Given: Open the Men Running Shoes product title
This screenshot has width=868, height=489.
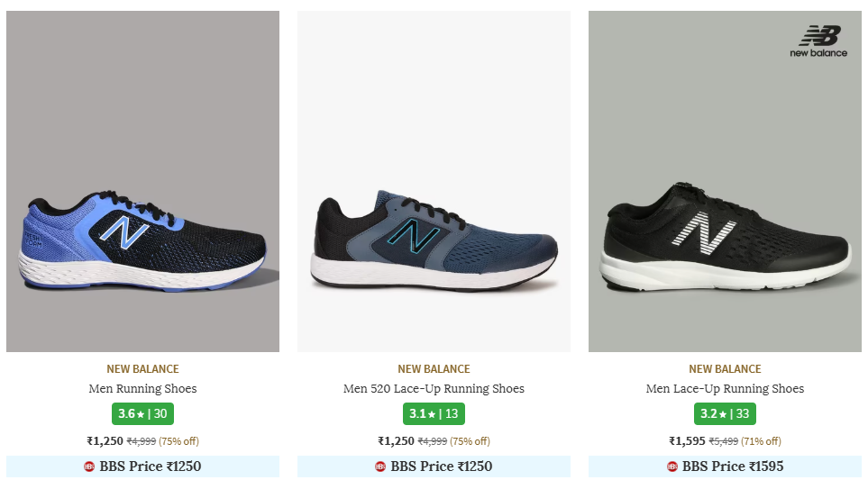Looking at the screenshot, I should 142,389.
